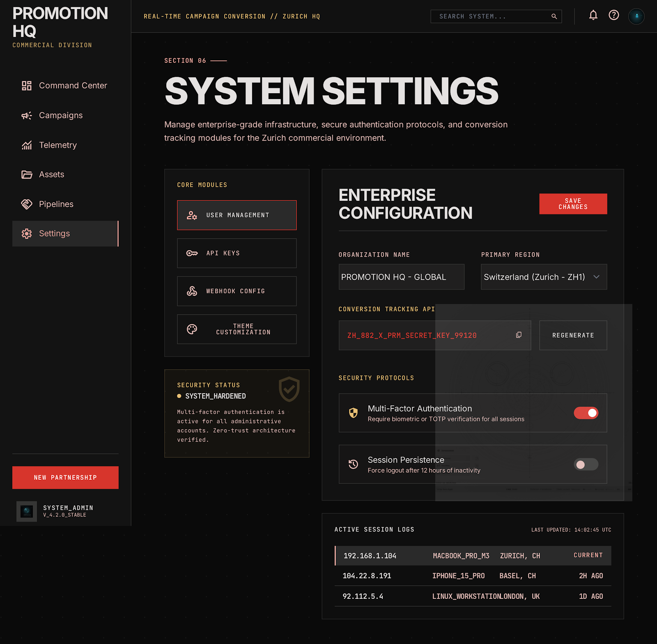Select session row 92.112.5.4
Viewport: 657px width, 644px height.
473,596
